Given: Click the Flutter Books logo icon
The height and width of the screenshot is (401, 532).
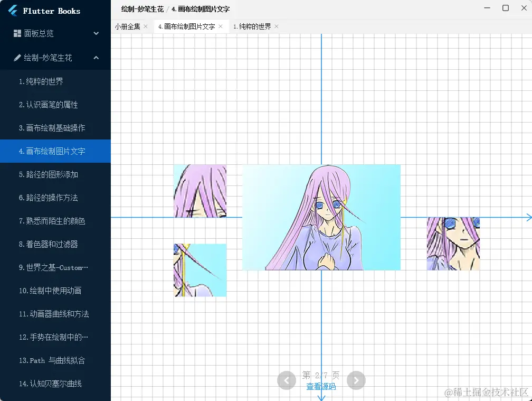Looking at the screenshot, I should point(13,11).
